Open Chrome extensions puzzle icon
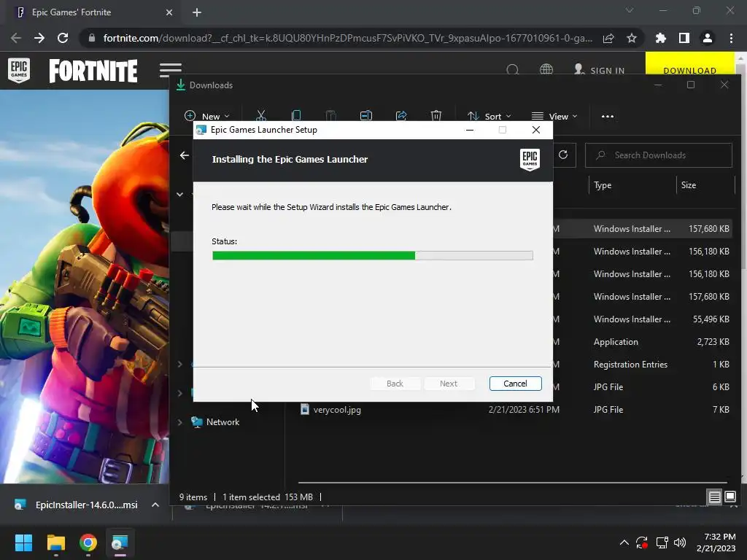Screen dimensions: 747x560 click(661, 38)
